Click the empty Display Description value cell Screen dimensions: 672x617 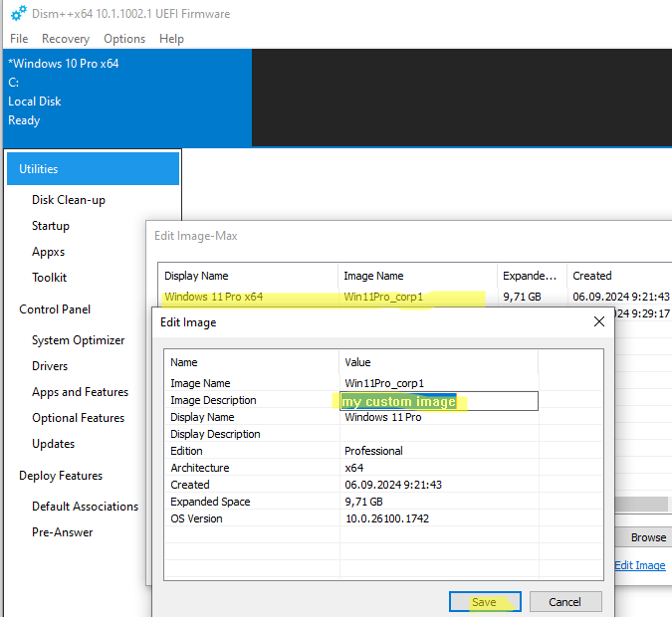coord(439,434)
